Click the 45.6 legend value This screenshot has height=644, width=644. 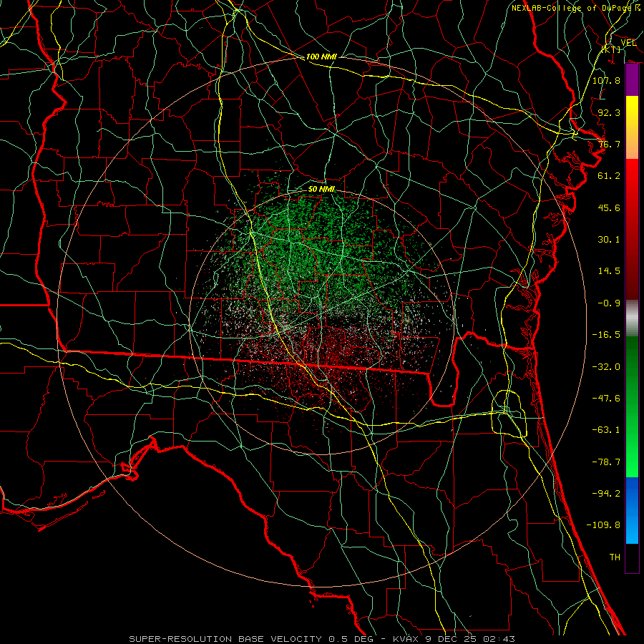click(x=609, y=208)
